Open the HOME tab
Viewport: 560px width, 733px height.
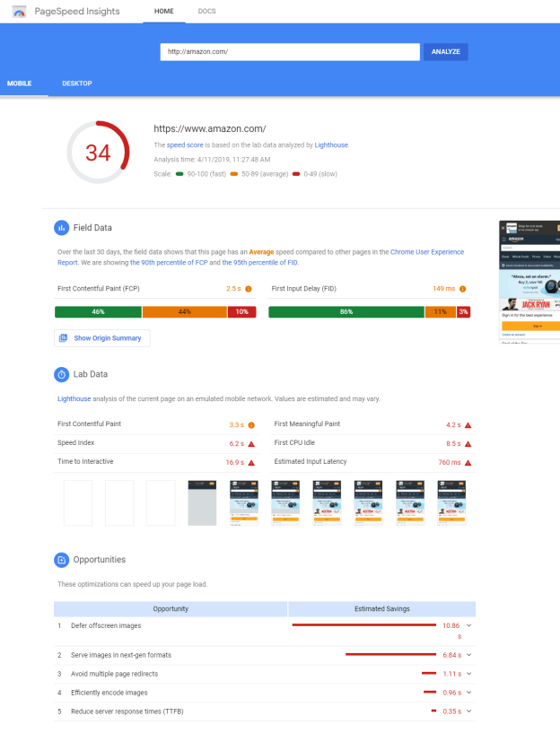164,12
